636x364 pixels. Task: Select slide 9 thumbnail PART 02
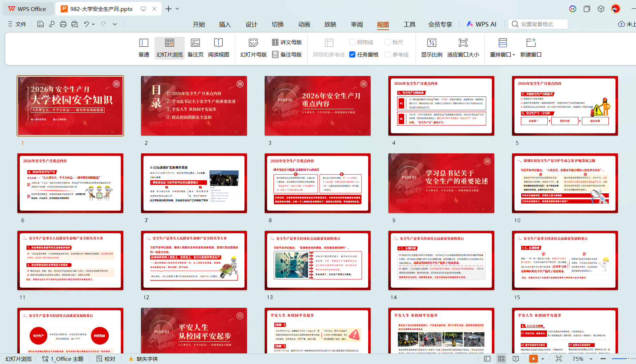441,183
